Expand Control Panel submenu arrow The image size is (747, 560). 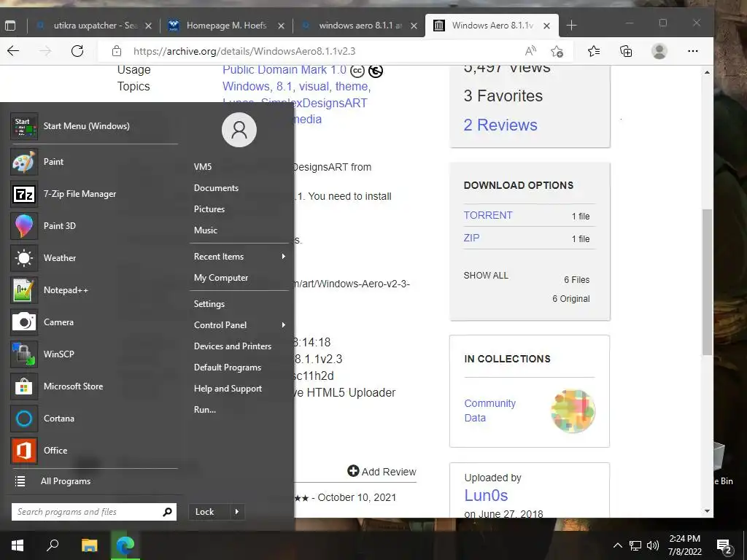coord(284,324)
